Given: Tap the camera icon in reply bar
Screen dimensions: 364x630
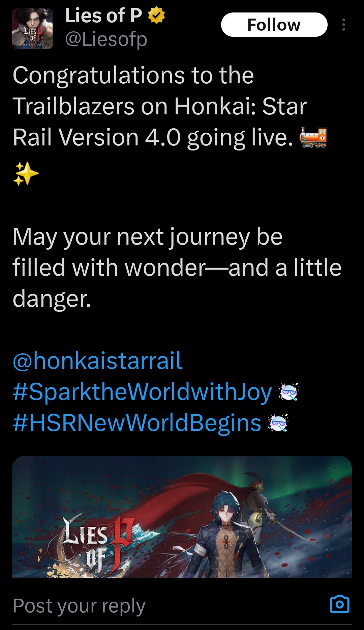Looking at the screenshot, I should point(339,604).
